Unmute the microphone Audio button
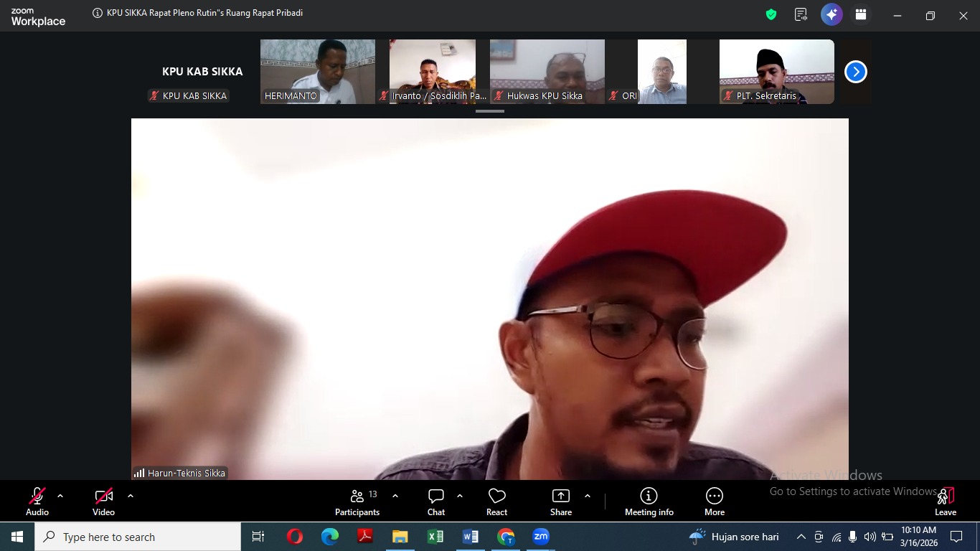Image resolution: width=980 pixels, height=551 pixels. (37, 501)
